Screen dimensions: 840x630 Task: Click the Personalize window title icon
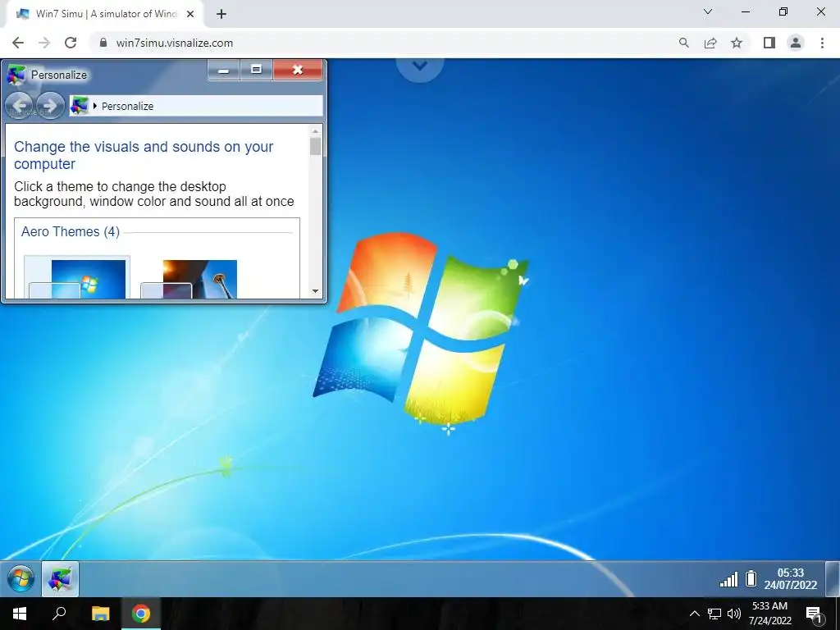(16, 75)
